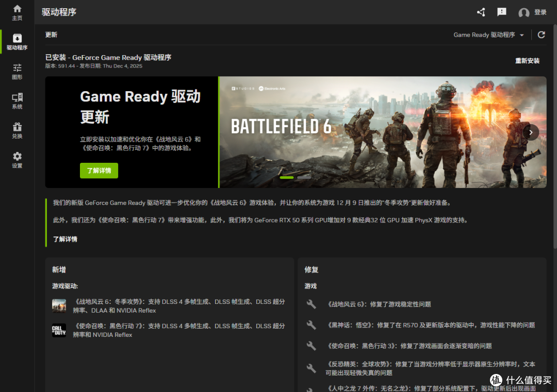Advance banner with the next arrow

(531, 132)
